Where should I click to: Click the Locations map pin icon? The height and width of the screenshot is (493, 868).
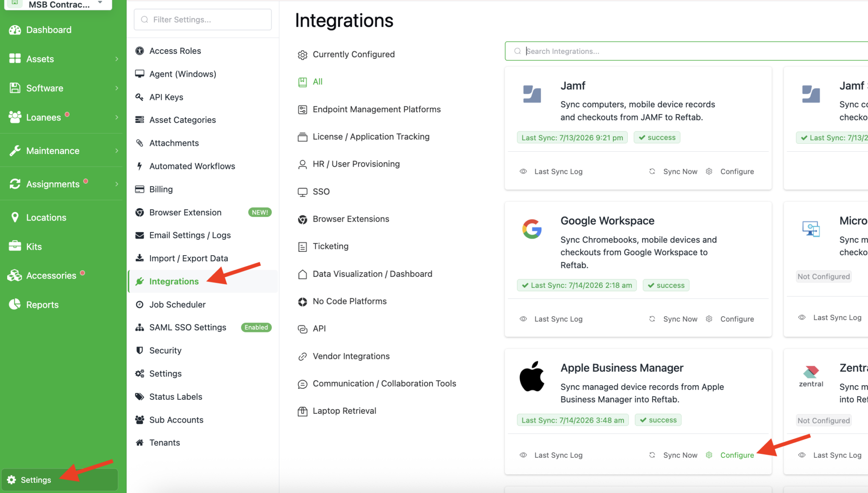15,217
